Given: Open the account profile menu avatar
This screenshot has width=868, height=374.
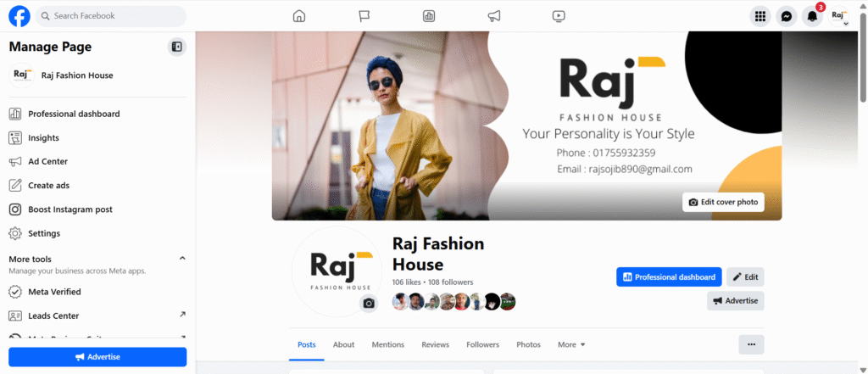Looking at the screenshot, I should coord(838,17).
